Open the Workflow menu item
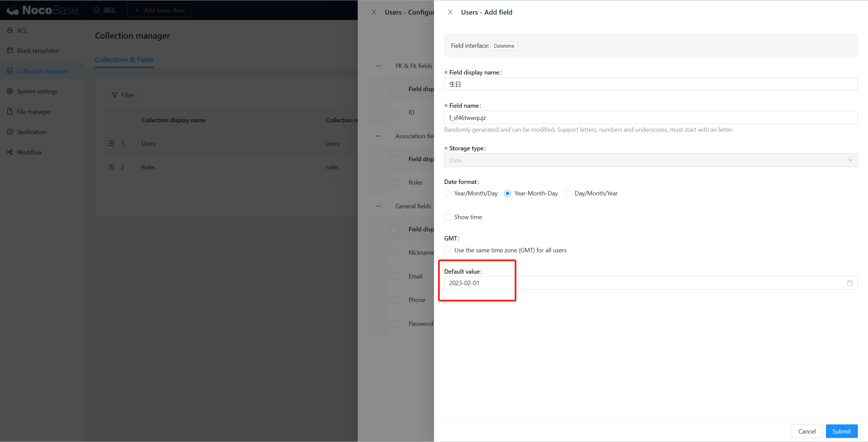Image resolution: width=868 pixels, height=442 pixels. coord(42,152)
